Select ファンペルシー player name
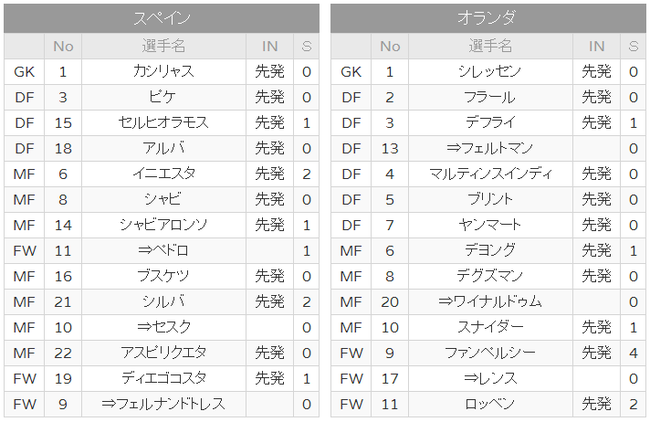Viewport: 650px width, 422px height. 490,353
